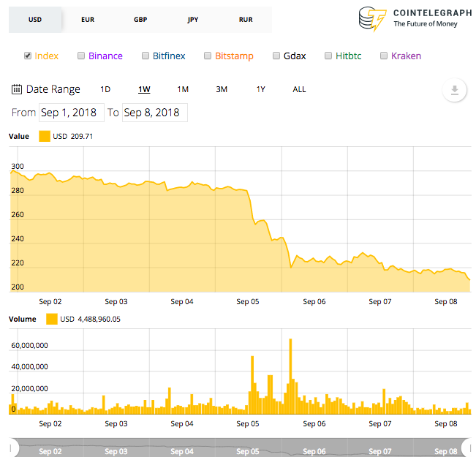Set date range to 1M

[183, 90]
